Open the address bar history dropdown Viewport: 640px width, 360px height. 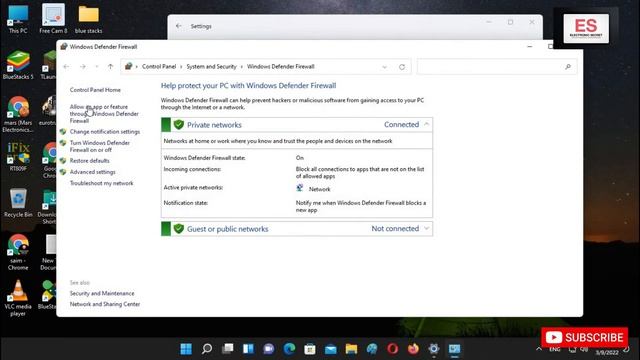coord(384,67)
